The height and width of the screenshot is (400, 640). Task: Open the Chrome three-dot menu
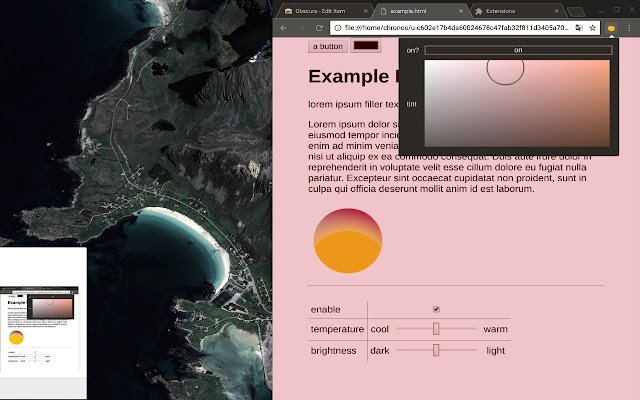629,28
